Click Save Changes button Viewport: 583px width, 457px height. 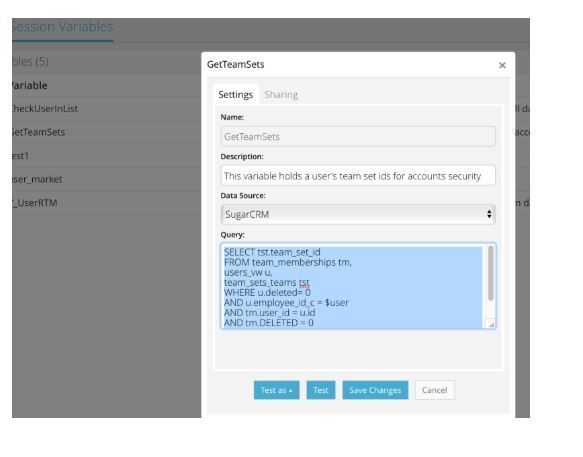(x=375, y=390)
